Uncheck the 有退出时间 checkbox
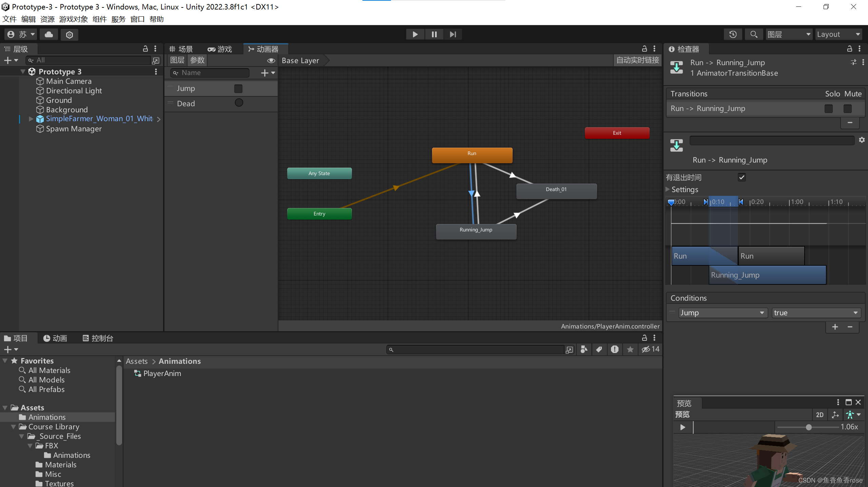This screenshot has width=868, height=487. [742, 177]
